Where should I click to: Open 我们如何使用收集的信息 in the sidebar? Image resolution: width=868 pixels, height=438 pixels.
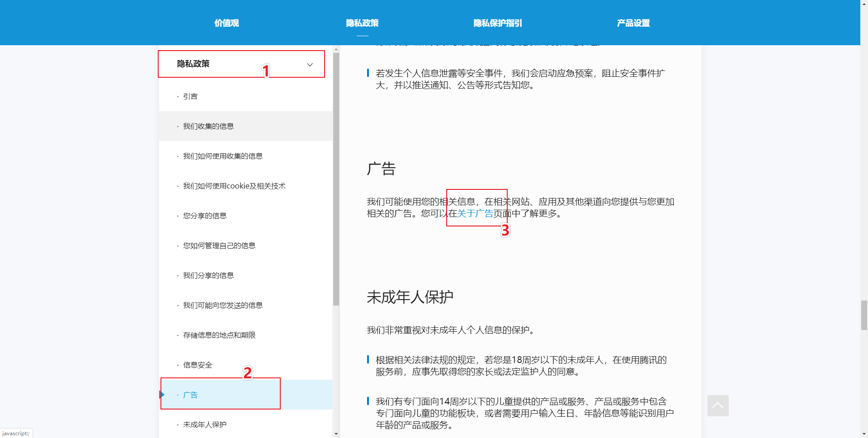click(x=245, y=156)
